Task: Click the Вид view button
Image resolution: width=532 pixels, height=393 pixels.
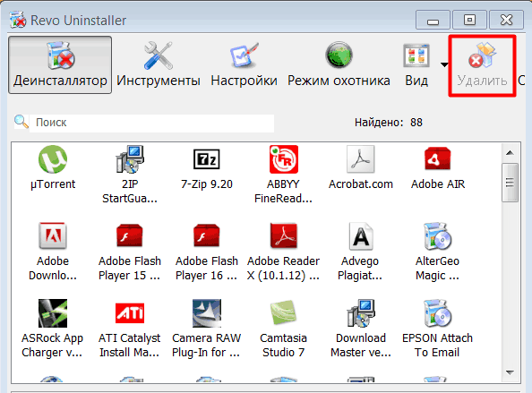Action: [416, 64]
